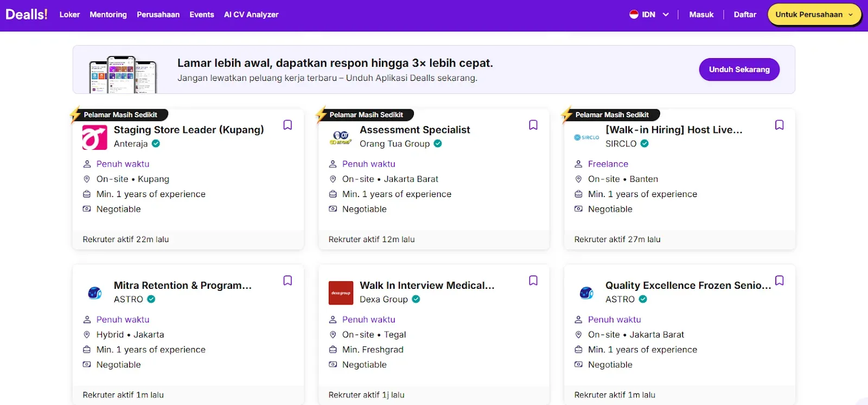Open the Staging Store Leader (Kupang) job title
The height and width of the screenshot is (405, 868).
[x=189, y=130]
